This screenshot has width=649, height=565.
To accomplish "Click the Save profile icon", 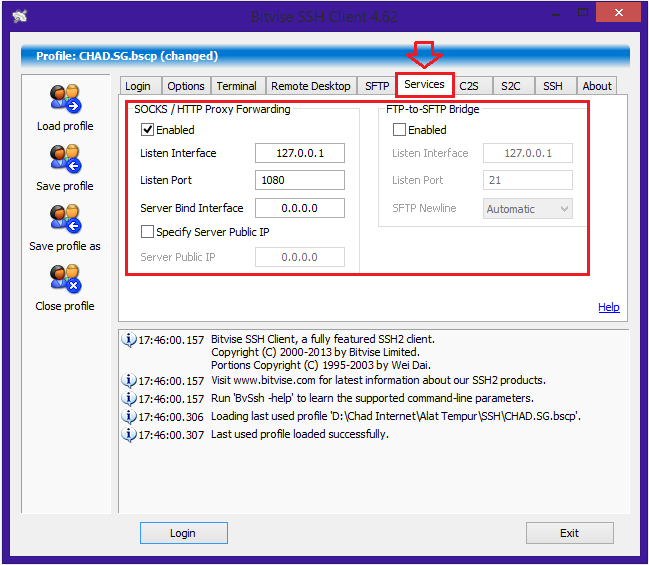I will [65, 159].
